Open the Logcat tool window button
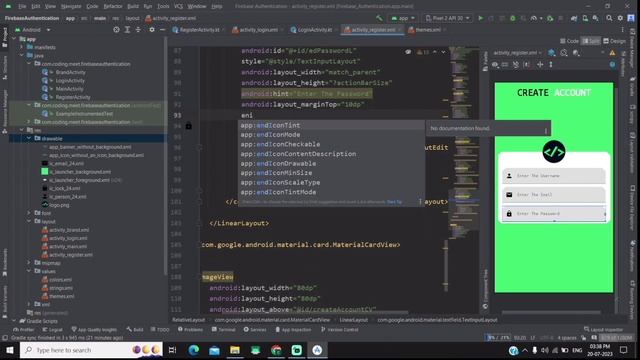 point(52,329)
